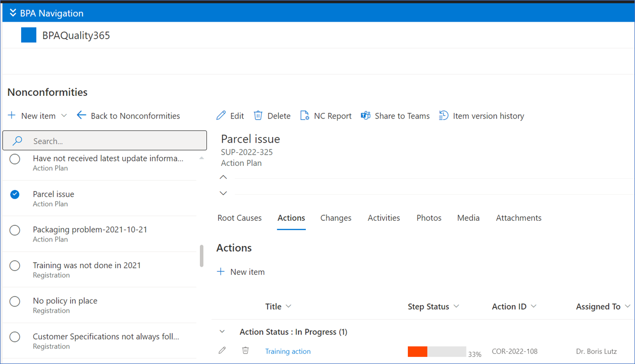Open the New item dropdown arrow in Nonconformities
The image size is (635, 364).
[x=64, y=115]
